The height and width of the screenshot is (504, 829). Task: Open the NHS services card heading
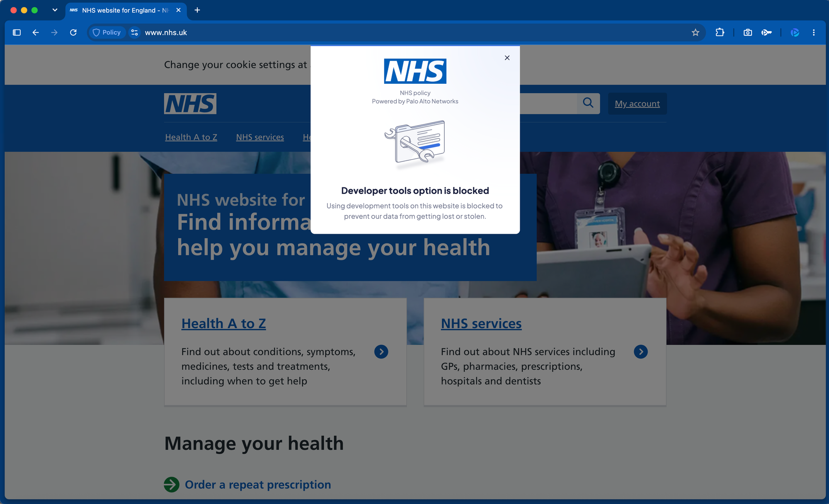[x=481, y=323]
